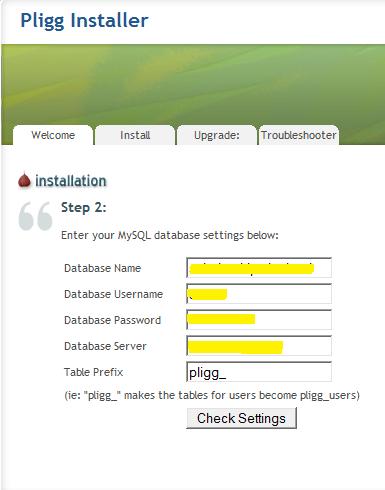Click the Check Settings button
385x490 pixels.
241,418
